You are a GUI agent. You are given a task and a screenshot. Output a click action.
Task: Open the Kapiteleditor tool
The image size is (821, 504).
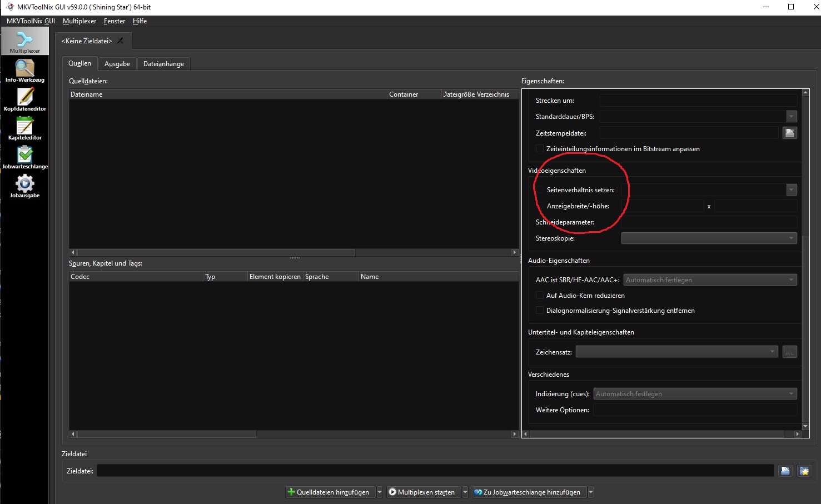tap(24, 128)
